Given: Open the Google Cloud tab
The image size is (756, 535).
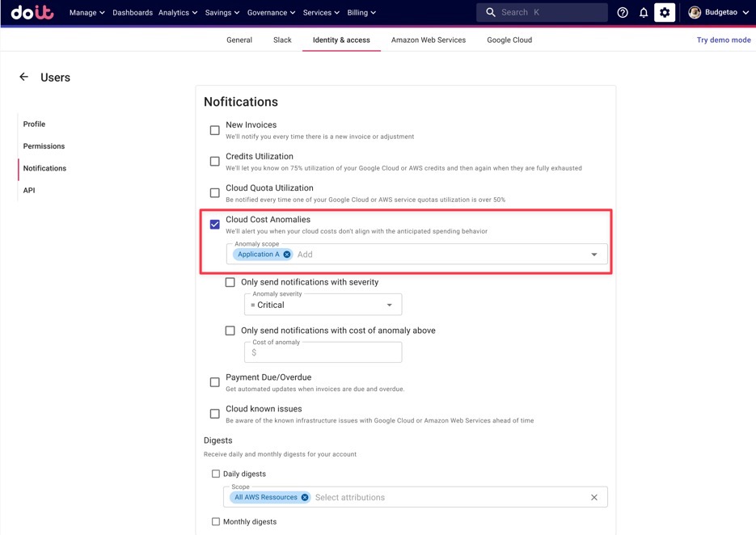Looking at the screenshot, I should 509,40.
